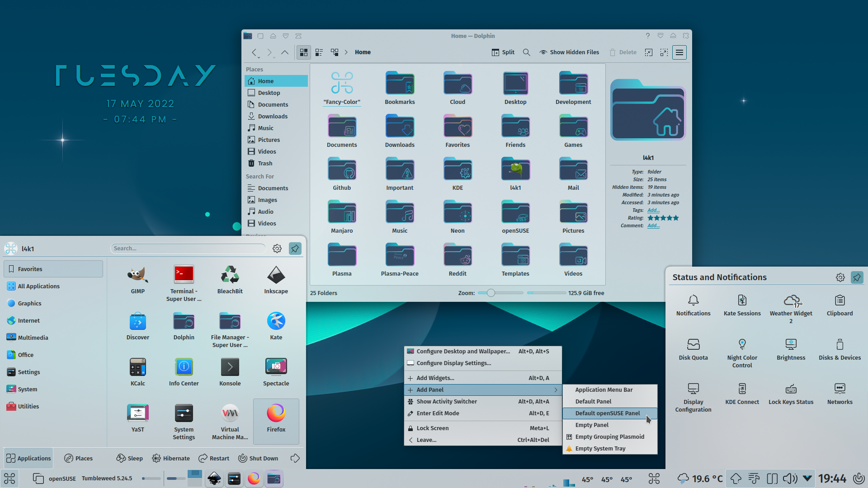The image size is (868, 488).
Task: Open Dolphin hamburger menu
Action: coord(679,52)
